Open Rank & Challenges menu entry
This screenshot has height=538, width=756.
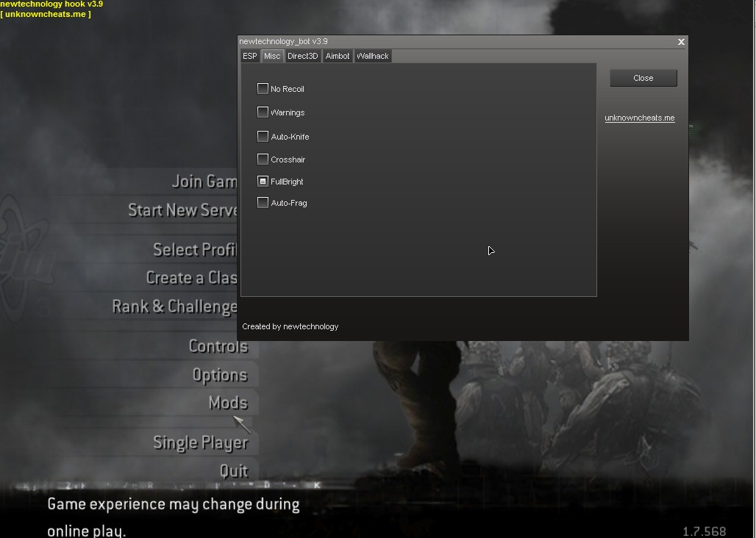pyautogui.click(x=174, y=306)
